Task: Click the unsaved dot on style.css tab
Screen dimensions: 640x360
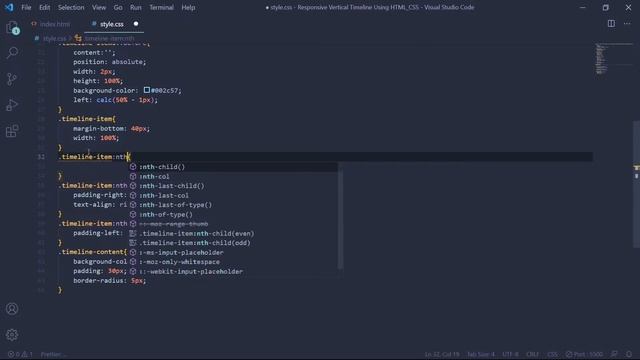Action: coord(136,24)
